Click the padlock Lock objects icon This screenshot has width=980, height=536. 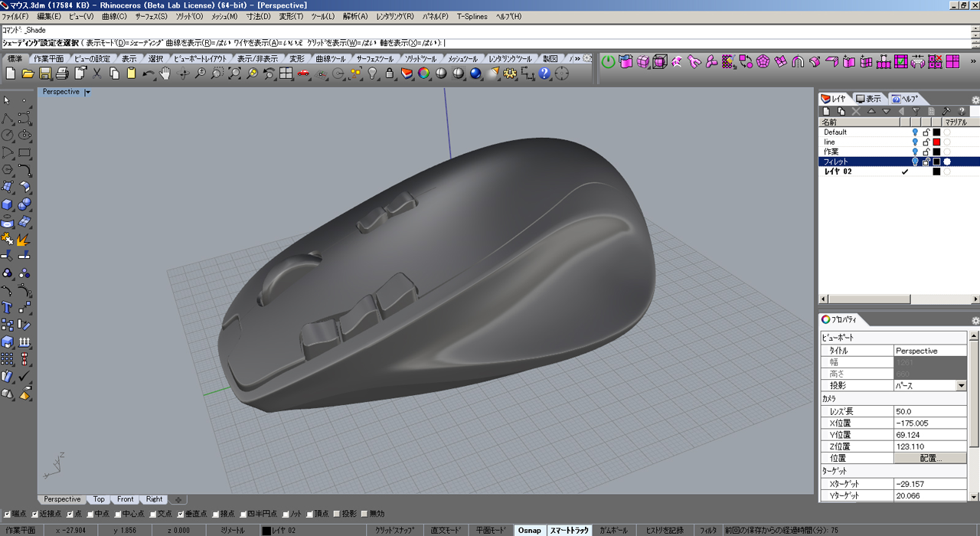click(390, 74)
